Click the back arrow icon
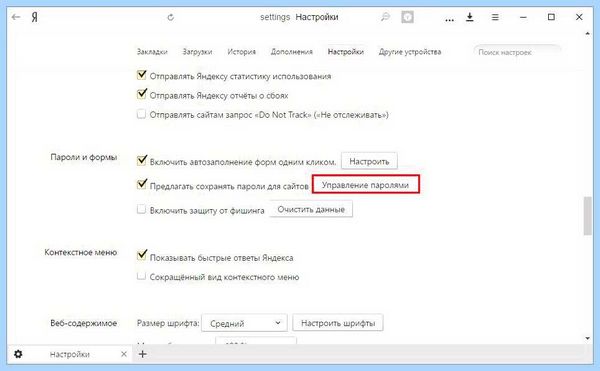Image resolution: width=600 pixels, height=371 pixels. pyautogui.click(x=16, y=17)
